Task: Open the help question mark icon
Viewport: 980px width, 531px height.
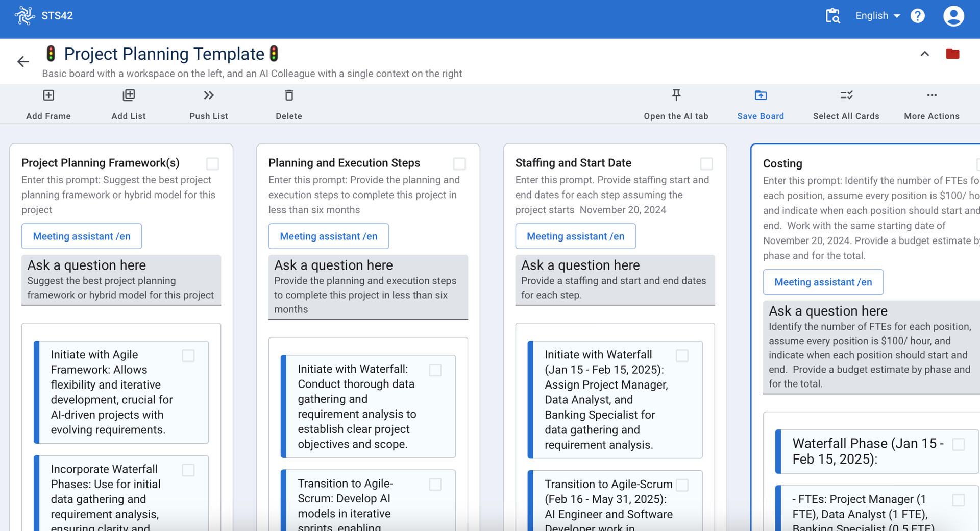Action: (x=917, y=16)
